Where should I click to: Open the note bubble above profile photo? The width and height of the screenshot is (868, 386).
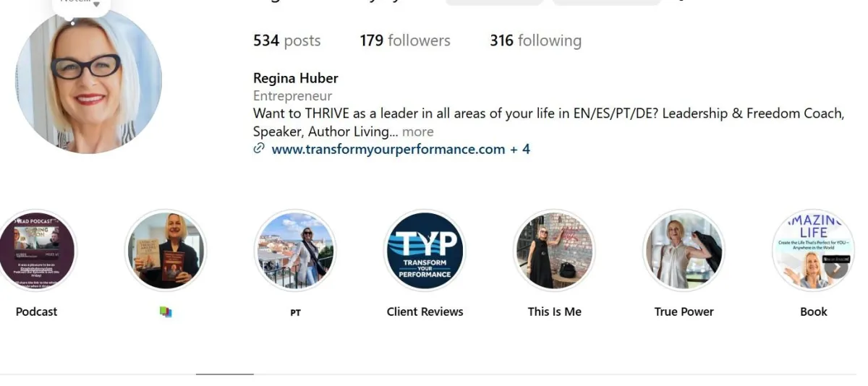pos(81,4)
